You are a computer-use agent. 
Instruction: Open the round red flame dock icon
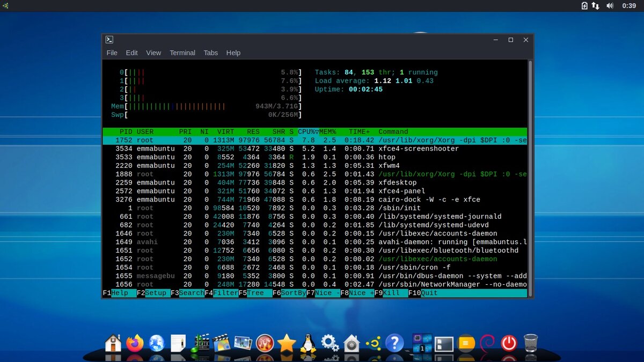pyautogui.click(x=265, y=343)
